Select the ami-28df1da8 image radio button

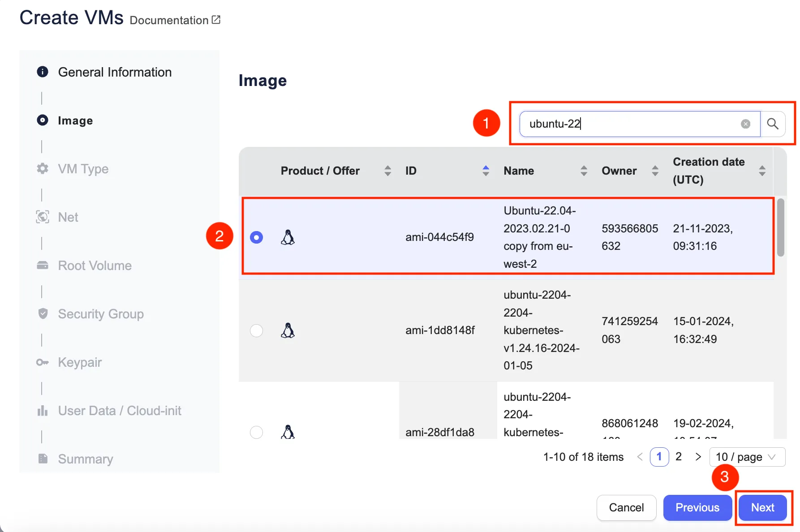256,432
